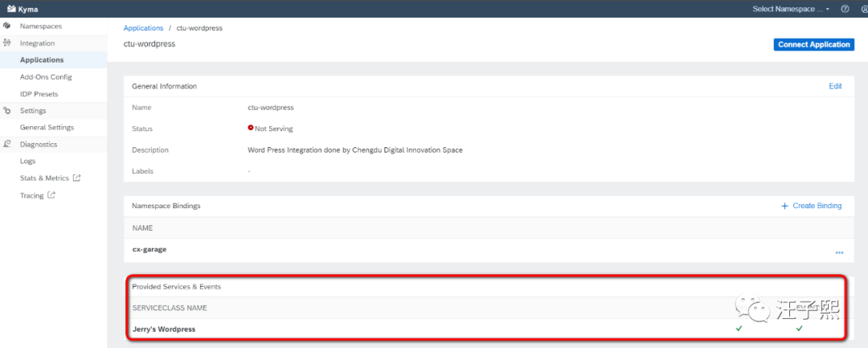Open Jerry's Wordpress service class
868x348 pixels.
click(x=164, y=330)
